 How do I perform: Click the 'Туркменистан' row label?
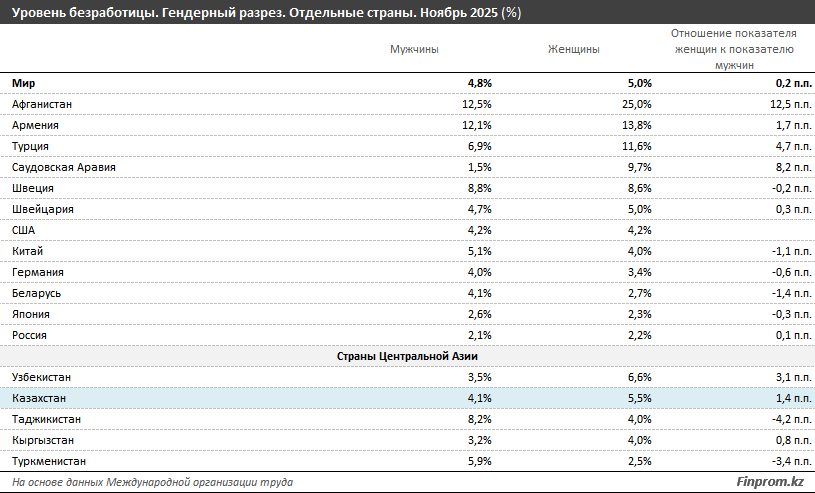click(x=49, y=461)
